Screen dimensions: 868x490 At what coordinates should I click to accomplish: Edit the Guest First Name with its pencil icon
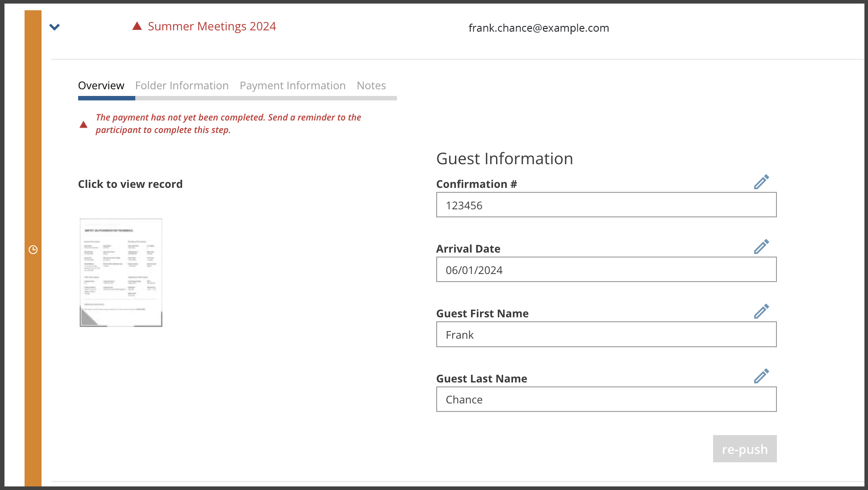[x=761, y=311]
